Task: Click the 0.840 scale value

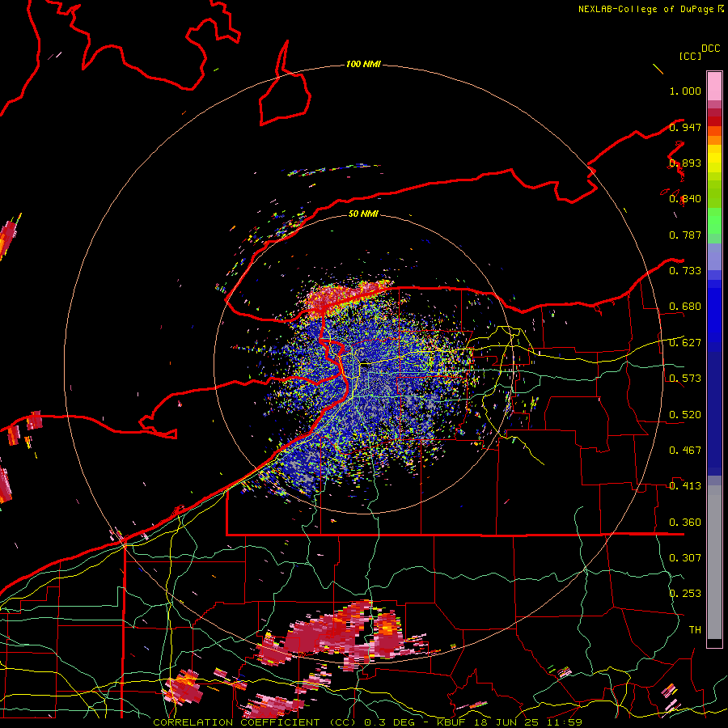Action: [685, 199]
